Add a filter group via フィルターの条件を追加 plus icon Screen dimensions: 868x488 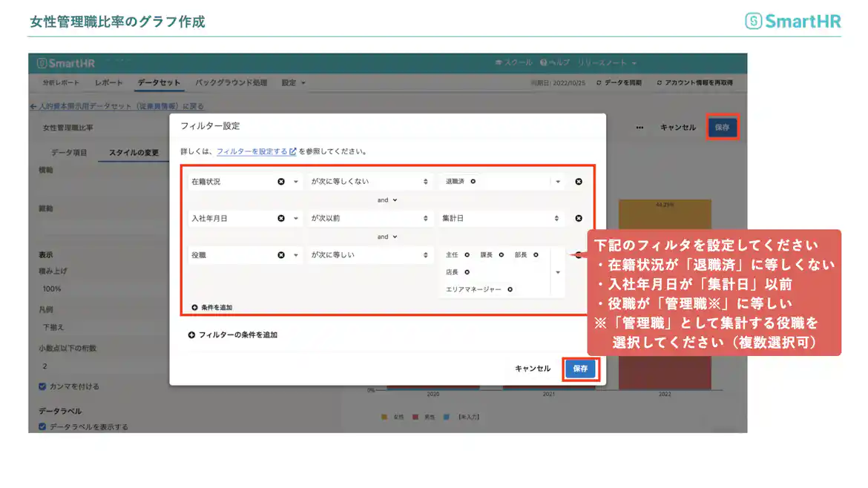191,334
